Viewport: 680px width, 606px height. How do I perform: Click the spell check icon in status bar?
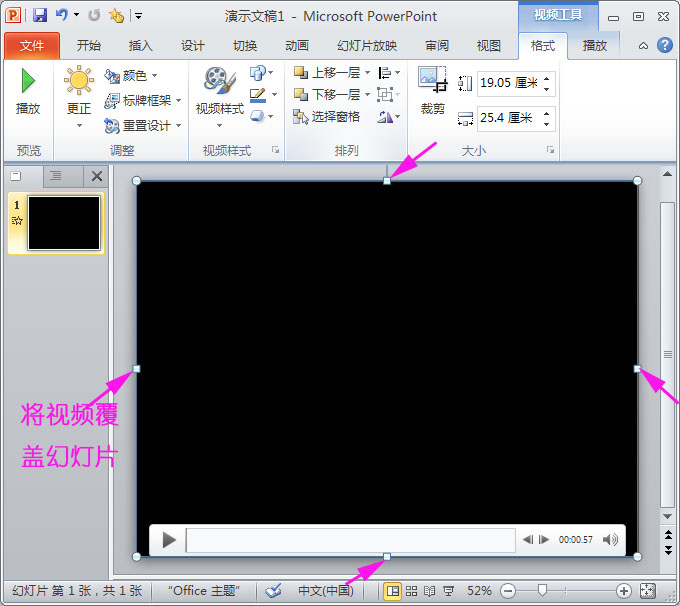click(274, 590)
